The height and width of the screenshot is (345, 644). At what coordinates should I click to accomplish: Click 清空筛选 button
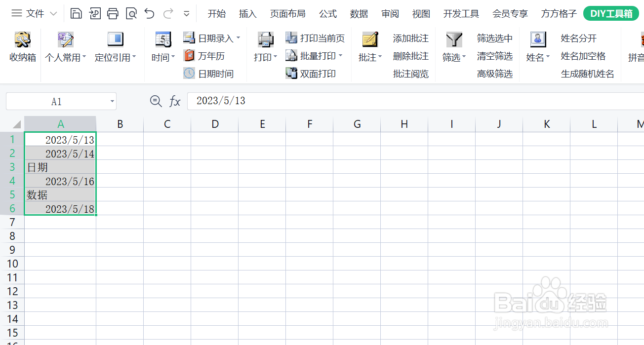(x=495, y=56)
